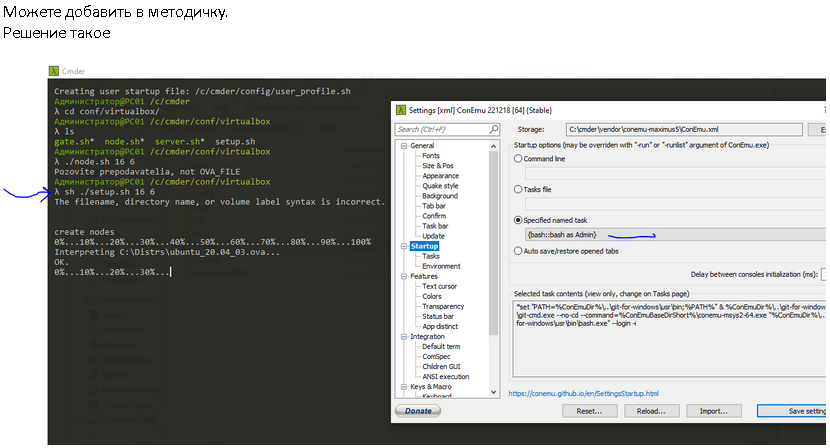
Task: Select the Colors item under Features
Action: 433,296
